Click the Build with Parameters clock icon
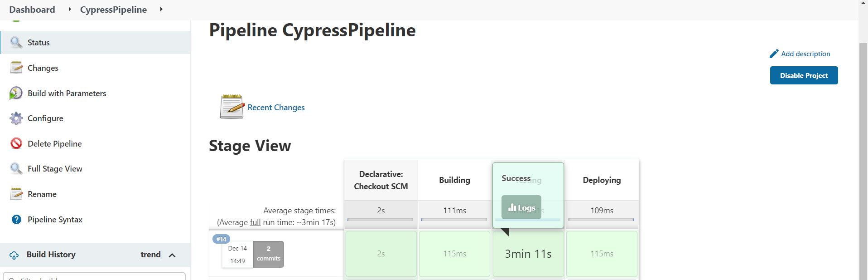This screenshot has width=868, height=280. [16, 93]
